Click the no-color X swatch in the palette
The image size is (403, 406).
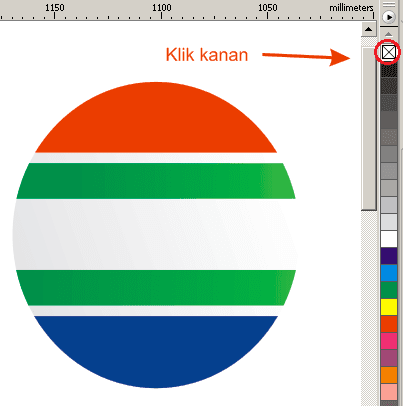point(389,52)
